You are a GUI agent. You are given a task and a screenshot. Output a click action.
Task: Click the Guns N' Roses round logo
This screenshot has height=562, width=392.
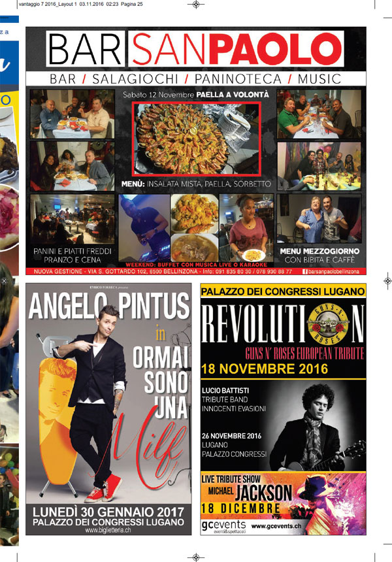(329, 325)
